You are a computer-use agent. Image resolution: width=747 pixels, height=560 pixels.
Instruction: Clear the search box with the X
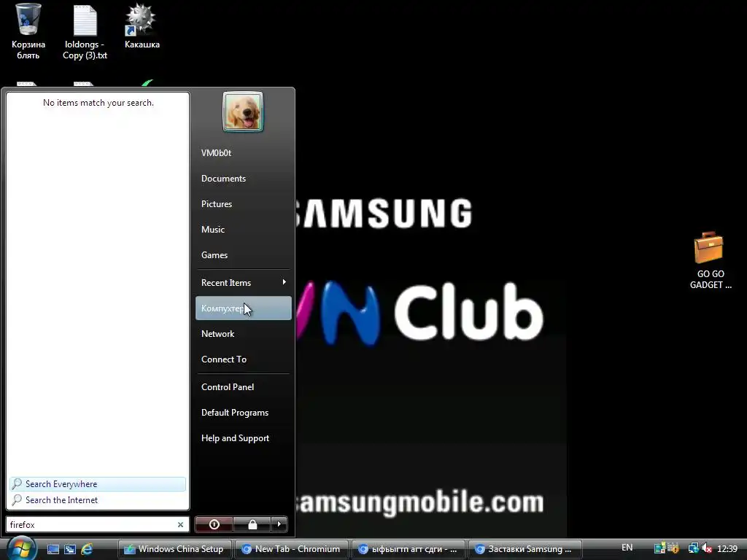181,525
